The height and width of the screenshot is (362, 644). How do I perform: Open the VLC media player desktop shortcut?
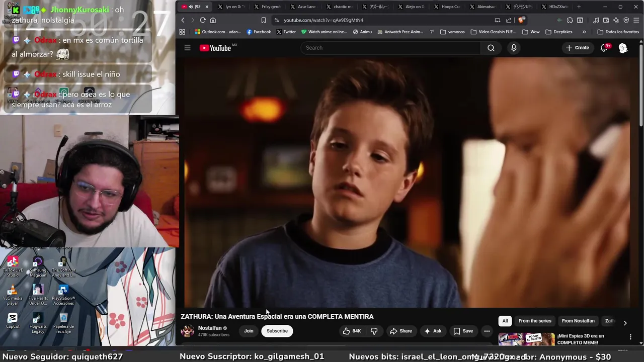pyautogui.click(x=13, y=295)
